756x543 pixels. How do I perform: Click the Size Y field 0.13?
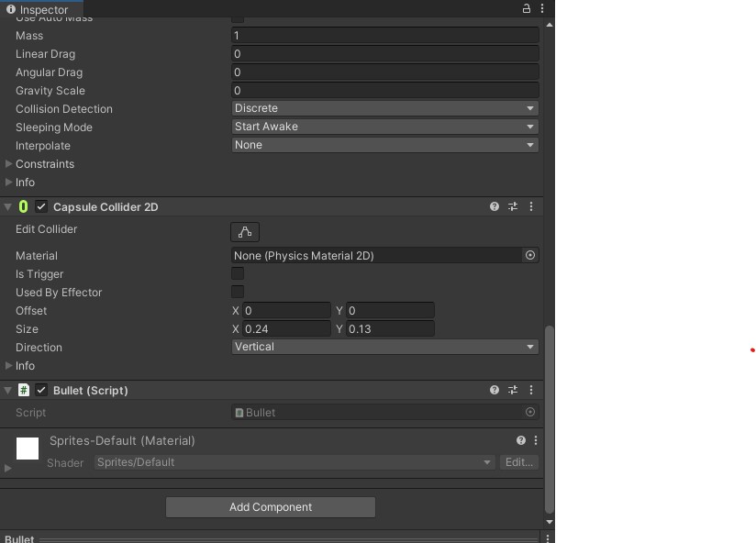390,329
